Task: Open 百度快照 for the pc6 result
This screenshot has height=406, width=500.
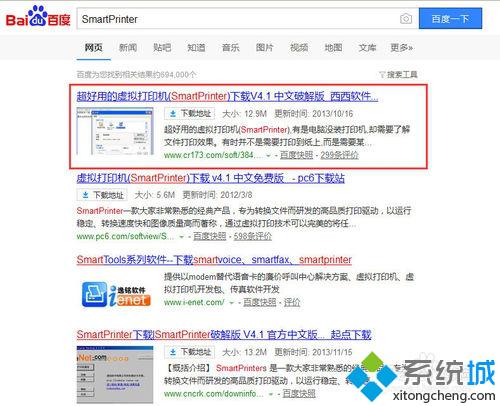Action: click(210, 236)
